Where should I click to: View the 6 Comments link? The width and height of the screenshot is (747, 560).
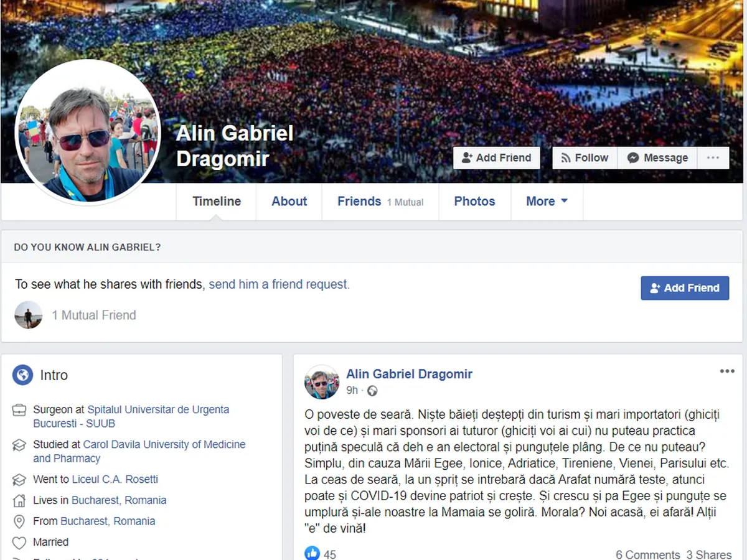tap(647, 554)
